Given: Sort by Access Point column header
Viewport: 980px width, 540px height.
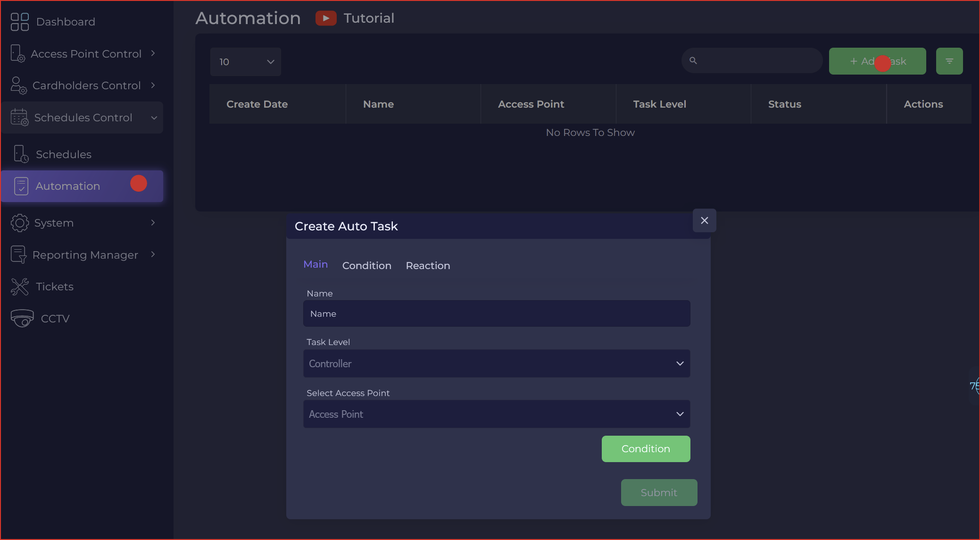Looking at the screenshot, I should (x=531, y=104).
